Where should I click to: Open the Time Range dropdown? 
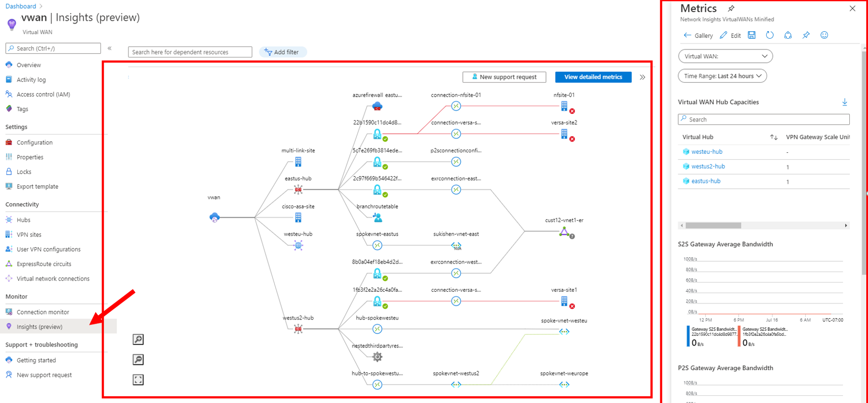722,76
